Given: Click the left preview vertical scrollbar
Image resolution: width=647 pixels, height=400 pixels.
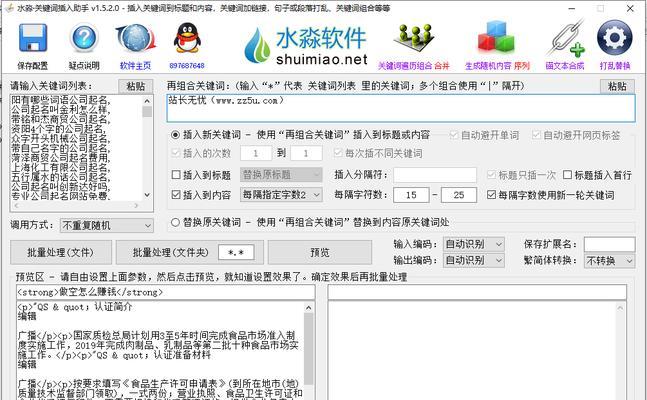Looking at the screenshot, I should (309, 349).
